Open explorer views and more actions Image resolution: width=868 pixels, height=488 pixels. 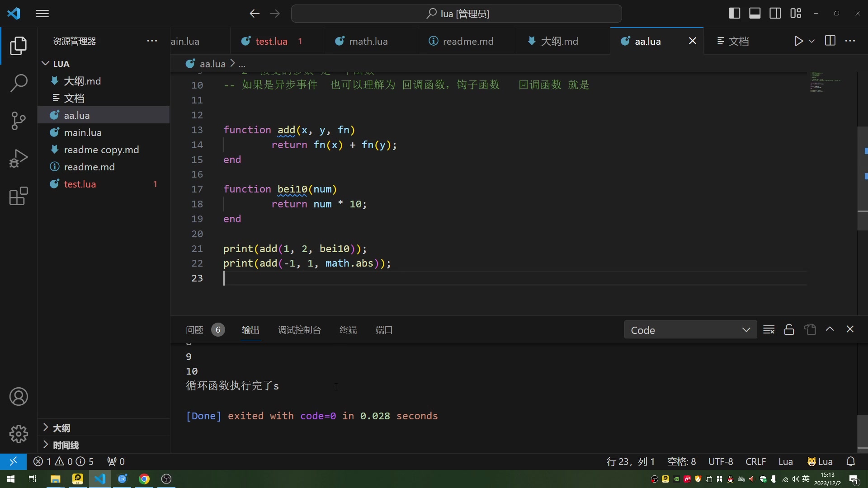152,41
